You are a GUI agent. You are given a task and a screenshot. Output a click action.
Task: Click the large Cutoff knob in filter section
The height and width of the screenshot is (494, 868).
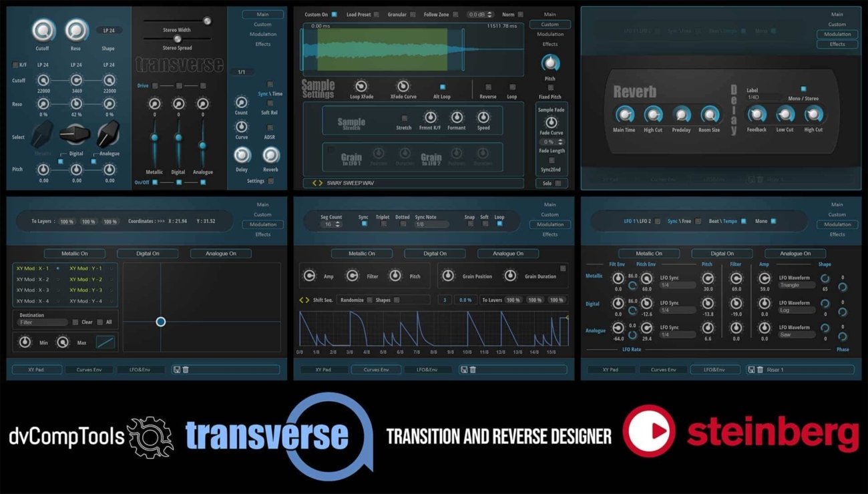[x=43, y=31]
